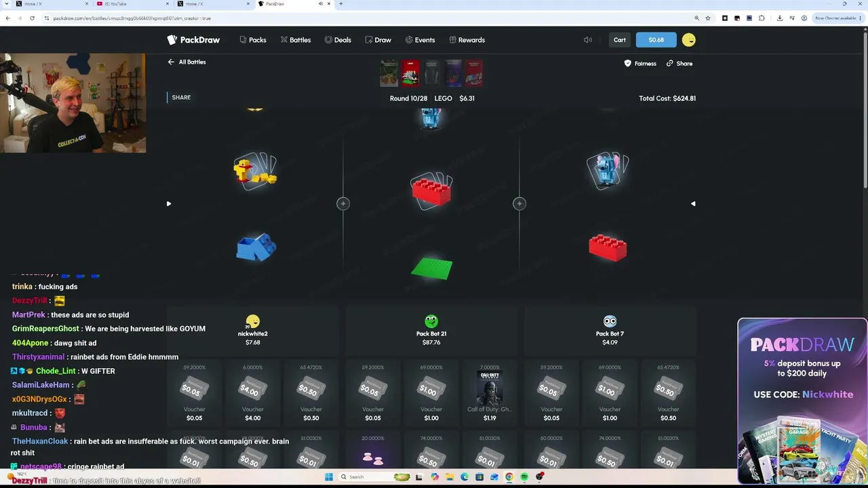
Task: Open the Packs menu
Action: pyautogui.click(x=253, y=40)
